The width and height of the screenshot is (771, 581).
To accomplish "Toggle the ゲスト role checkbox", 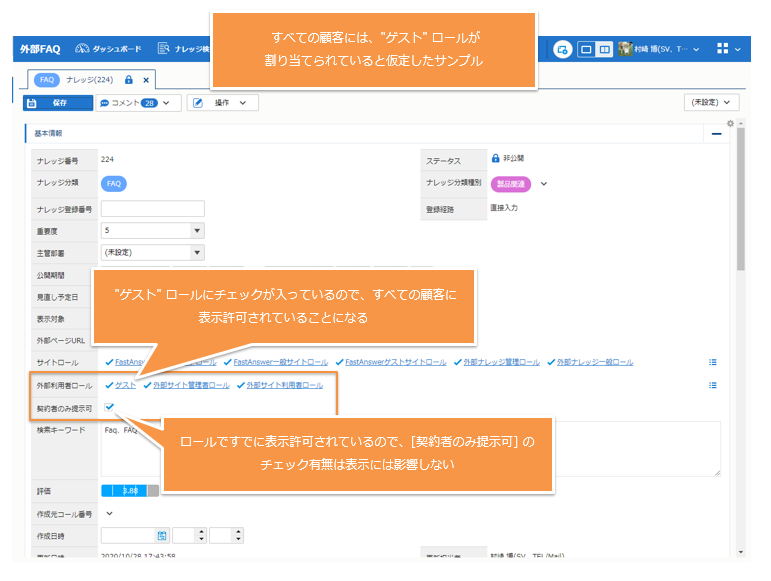I will [x=109, y=385].
